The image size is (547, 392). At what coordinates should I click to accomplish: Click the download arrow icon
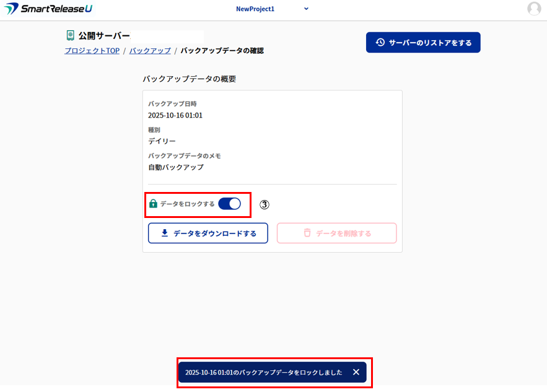(165, 233)
